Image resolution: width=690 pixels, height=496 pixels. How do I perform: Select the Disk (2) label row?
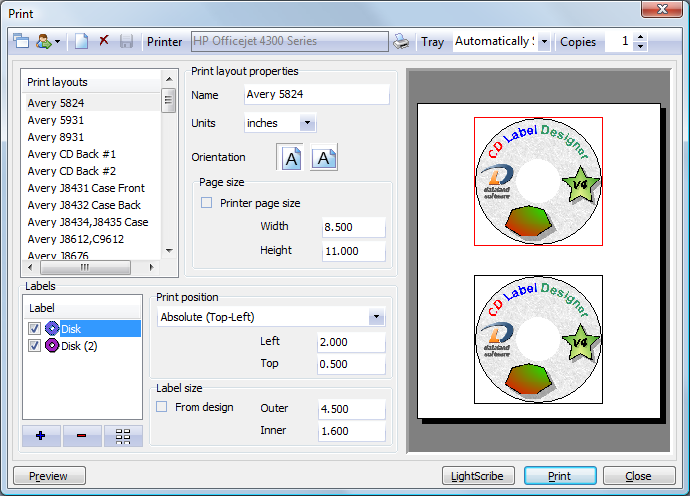pyautogui.click(x=82, y=345)
